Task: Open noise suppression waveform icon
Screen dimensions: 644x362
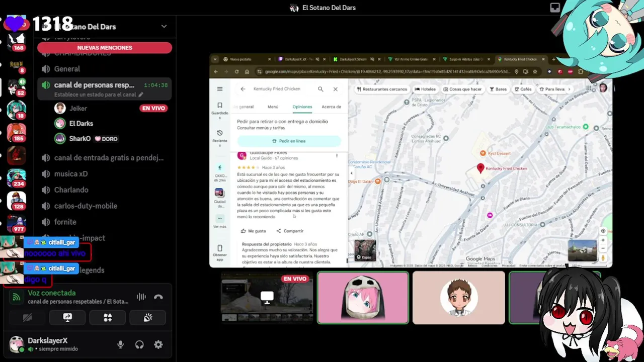Action: point(141,297)
